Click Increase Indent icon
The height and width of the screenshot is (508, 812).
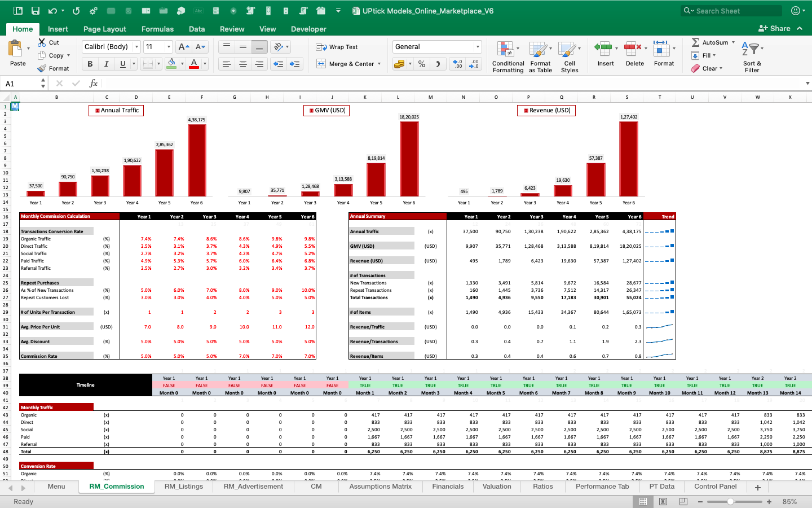click(294, 64)
